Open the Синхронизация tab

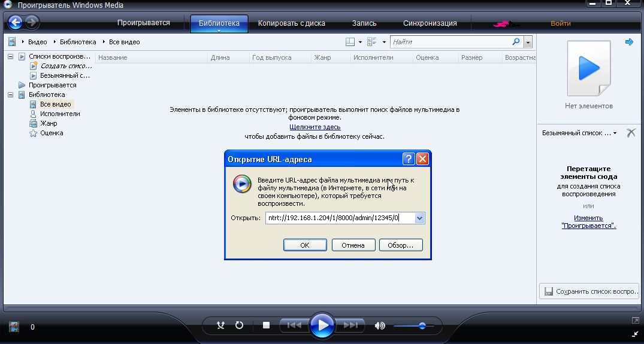(430, 23)
